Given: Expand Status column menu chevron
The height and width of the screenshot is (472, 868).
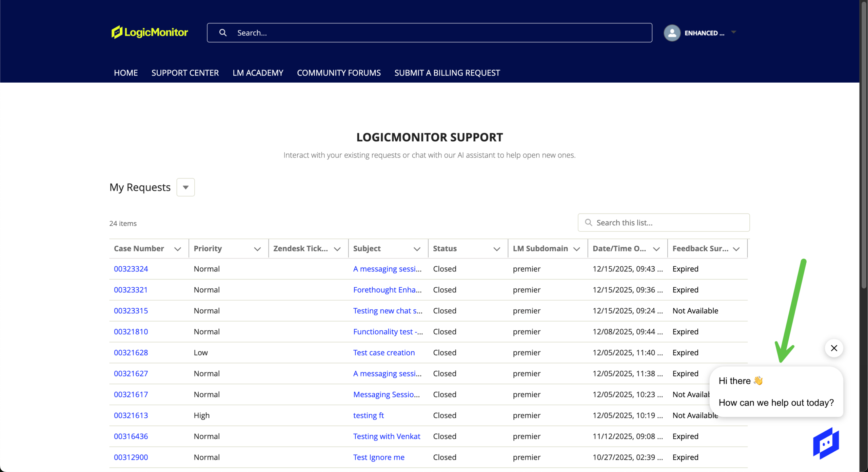Looking at the screenshot, I should coord(497,249).
